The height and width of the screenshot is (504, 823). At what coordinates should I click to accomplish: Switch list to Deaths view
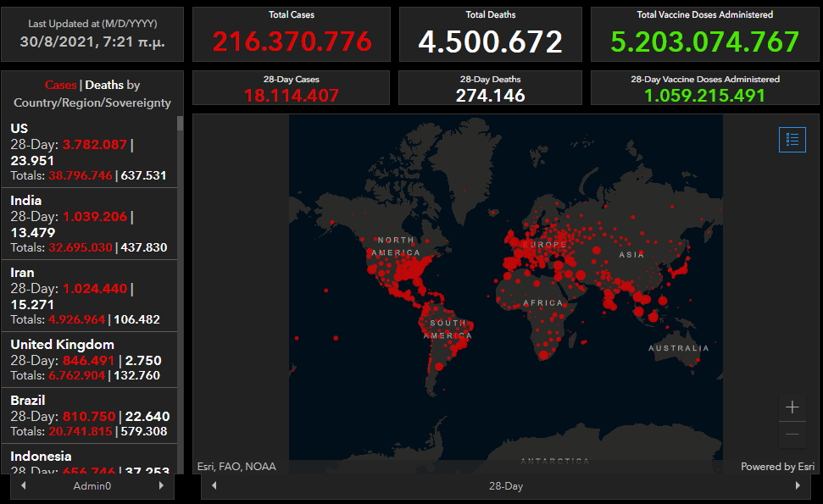(x=104, y=85)
